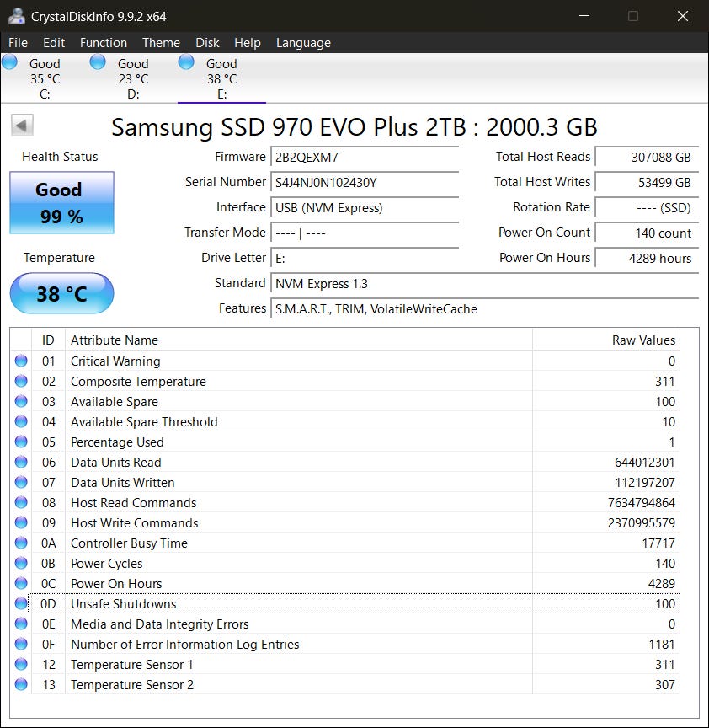Click status orb for Controller Busy Time row
The image size is (709, 728).
point(21,543)
